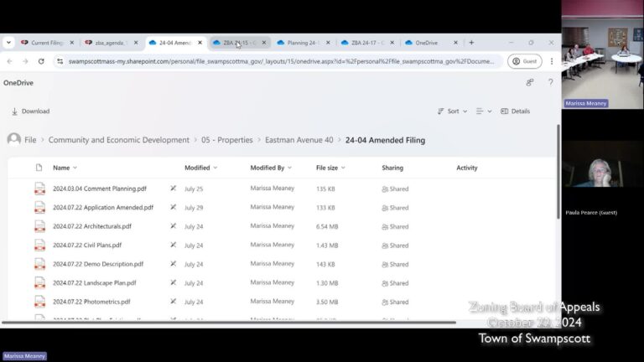Click Shared status for Application Amended.pdf
The image size is (644, 362).
(x=395, y=208)
